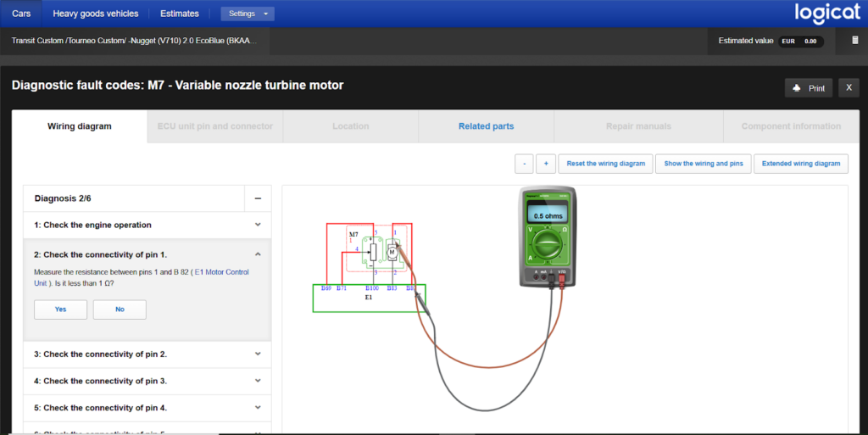Expand step 3 connectivity of pin 2

click(147, 354)
